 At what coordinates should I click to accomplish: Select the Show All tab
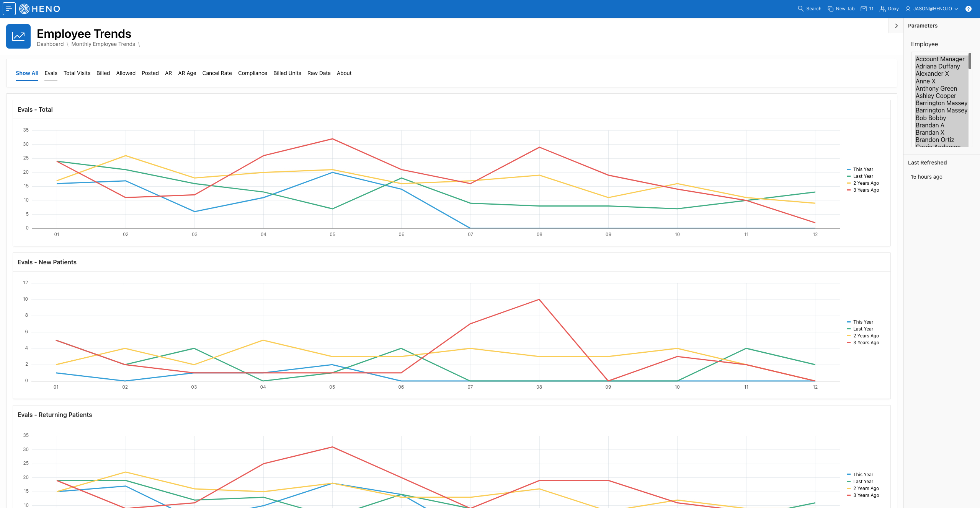pos(27,73)
